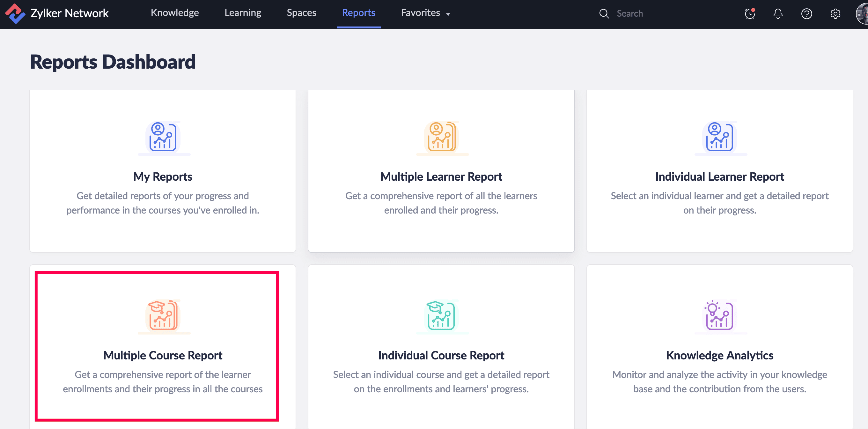
Task: Click the help question mark icon
Action: 806,13
